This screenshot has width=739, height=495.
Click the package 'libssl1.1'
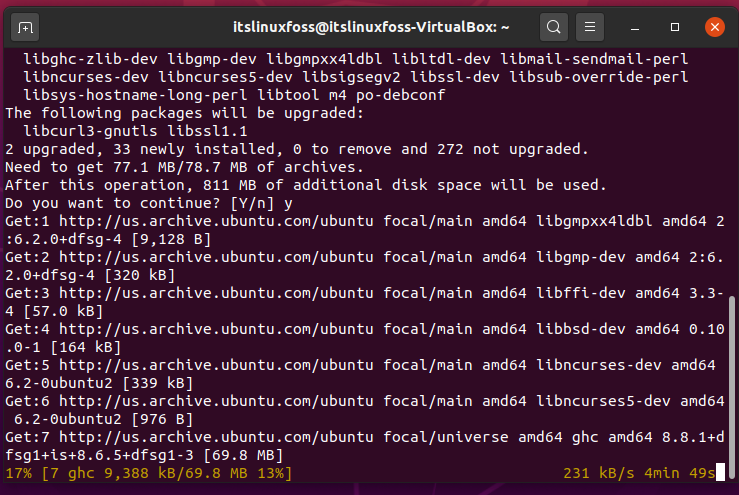207,131
